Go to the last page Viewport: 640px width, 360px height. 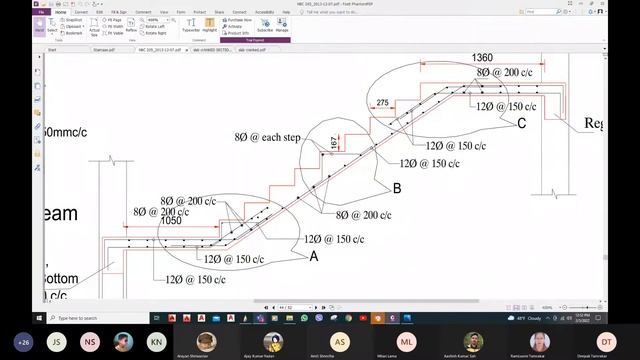(323, 307)
